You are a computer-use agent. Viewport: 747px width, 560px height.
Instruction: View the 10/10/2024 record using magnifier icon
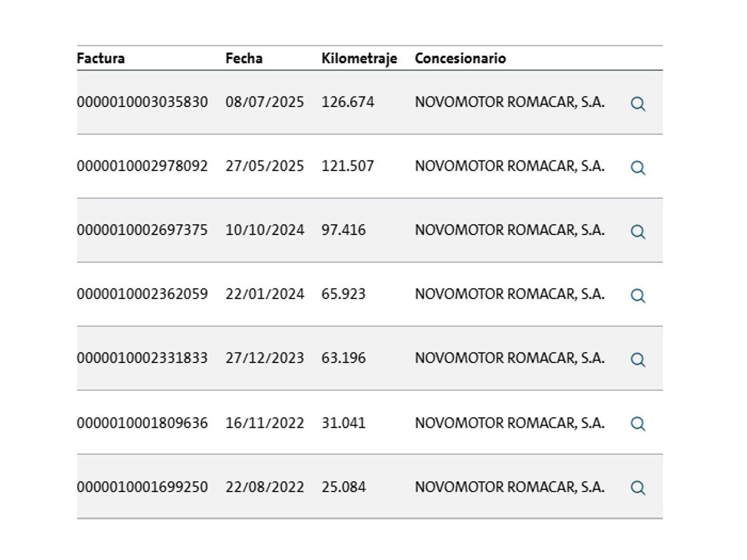tap(638, 232)
